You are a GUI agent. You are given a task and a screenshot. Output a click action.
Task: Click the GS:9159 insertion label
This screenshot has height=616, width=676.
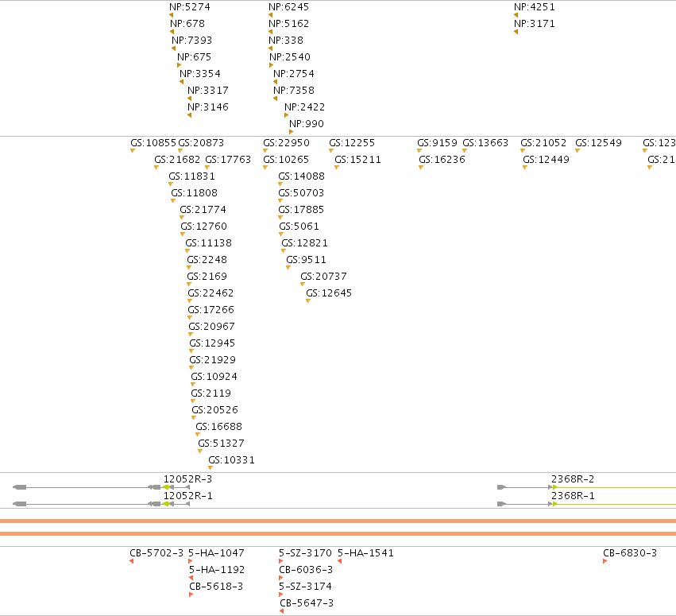(x=437, y=143)
